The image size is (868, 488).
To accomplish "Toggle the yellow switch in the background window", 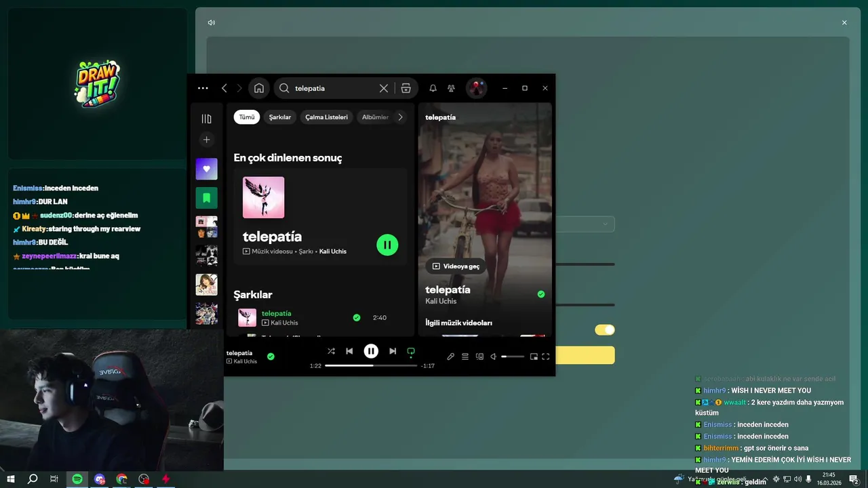I will pos(605,330).
